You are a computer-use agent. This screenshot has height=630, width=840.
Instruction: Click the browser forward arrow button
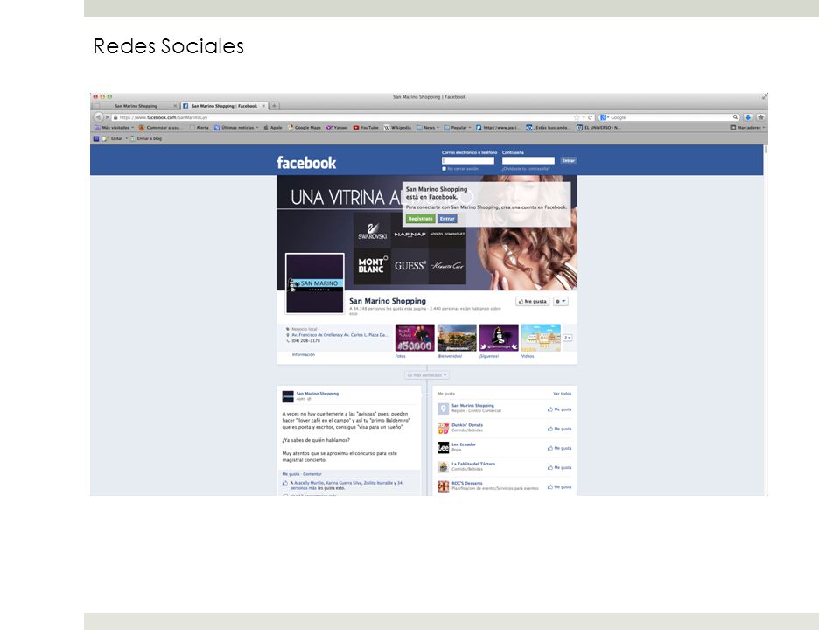point(107,116)
